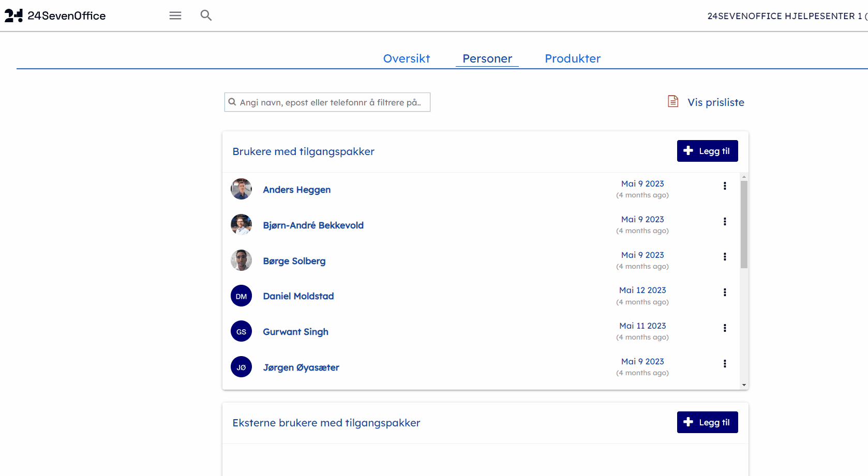
Task: Open three-dot menu for Jørgen Øyasæter
Action: (x=725, y=364)
